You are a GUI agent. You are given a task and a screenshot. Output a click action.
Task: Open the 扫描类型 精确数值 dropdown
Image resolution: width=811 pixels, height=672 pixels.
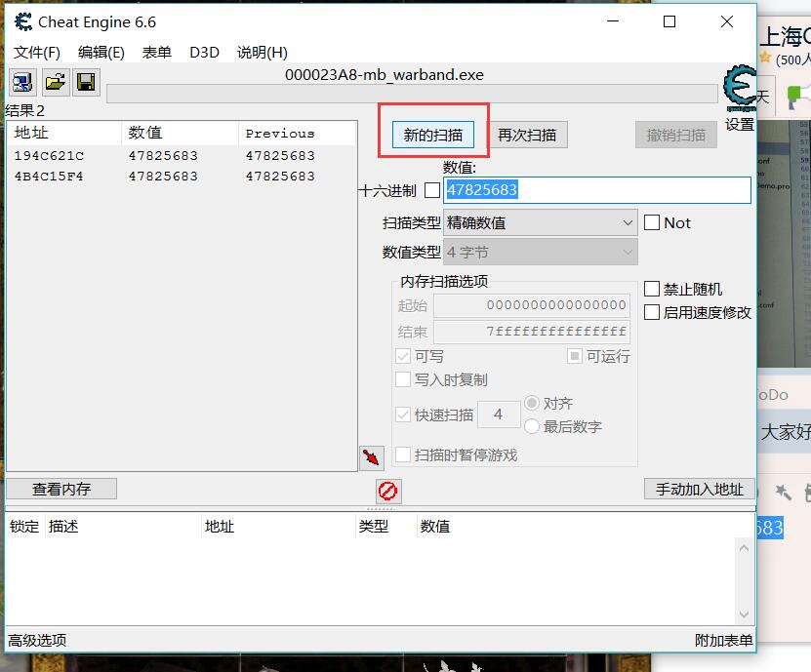coord(540,222)
